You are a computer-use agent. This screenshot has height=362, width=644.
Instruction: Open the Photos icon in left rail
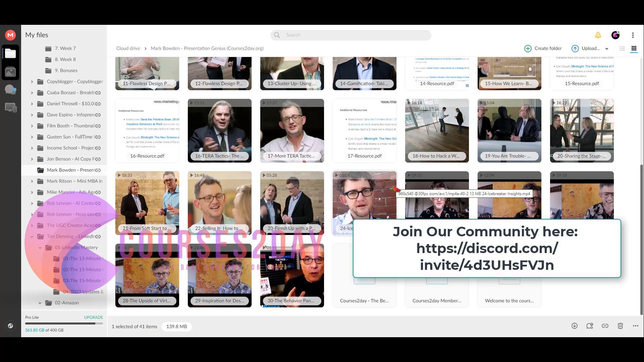pos(10,72)
